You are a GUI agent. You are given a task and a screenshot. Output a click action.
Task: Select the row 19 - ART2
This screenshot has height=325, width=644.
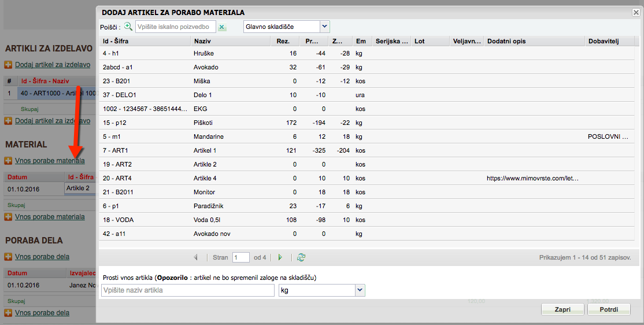367,164
